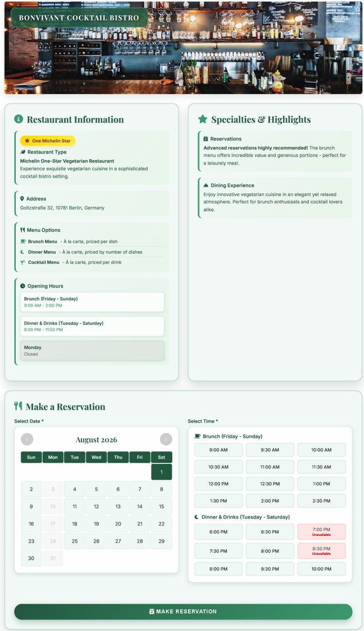This screenshot has height=631, width=364.
Task: Click the address Goltzstraße 32, 10781 Berlin
Action: point(62,208)
